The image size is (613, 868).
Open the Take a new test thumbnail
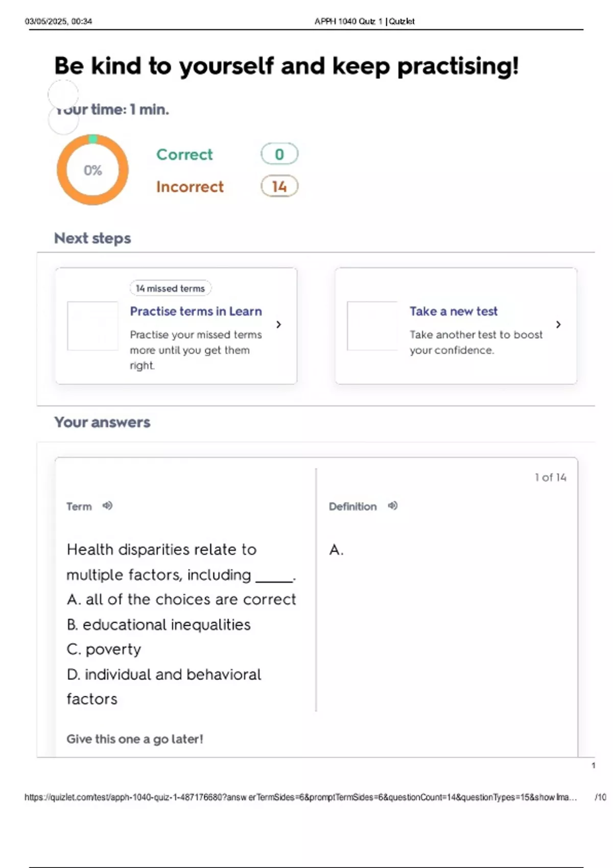coord(372,326)
